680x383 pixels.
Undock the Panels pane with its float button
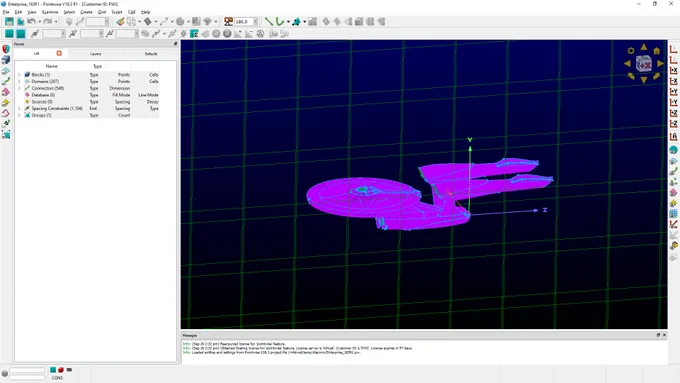point(175,44)
